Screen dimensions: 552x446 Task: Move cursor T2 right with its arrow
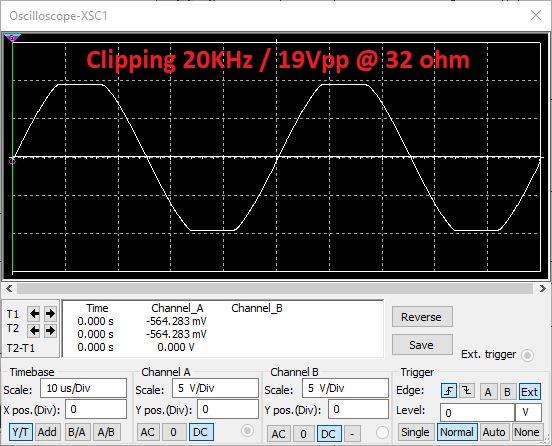50,330
